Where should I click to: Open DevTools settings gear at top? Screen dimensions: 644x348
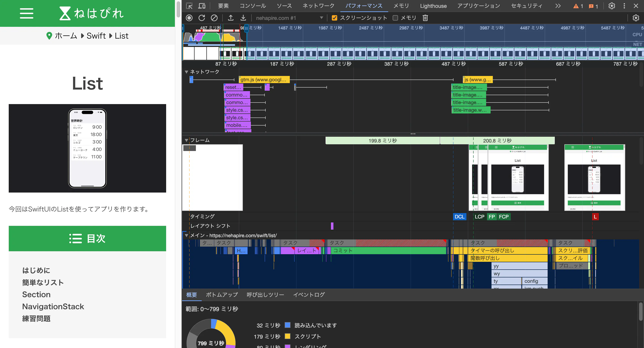tap(612, 6)
